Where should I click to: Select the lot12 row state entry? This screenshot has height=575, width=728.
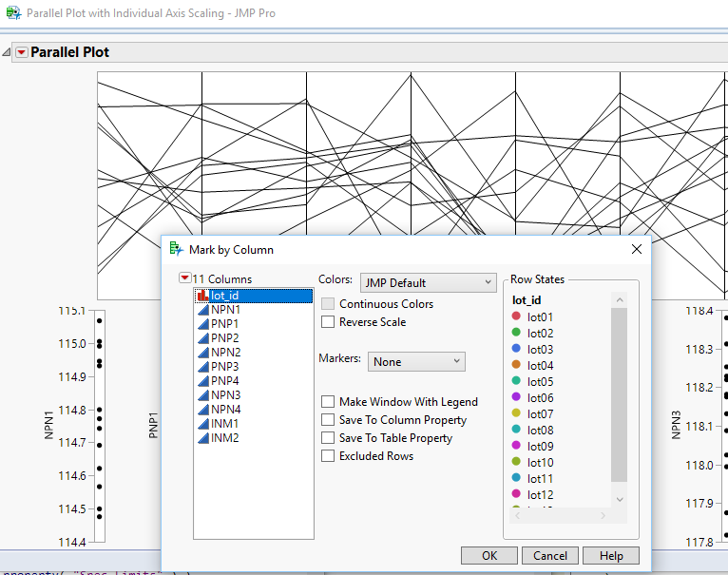coord(540,494)
